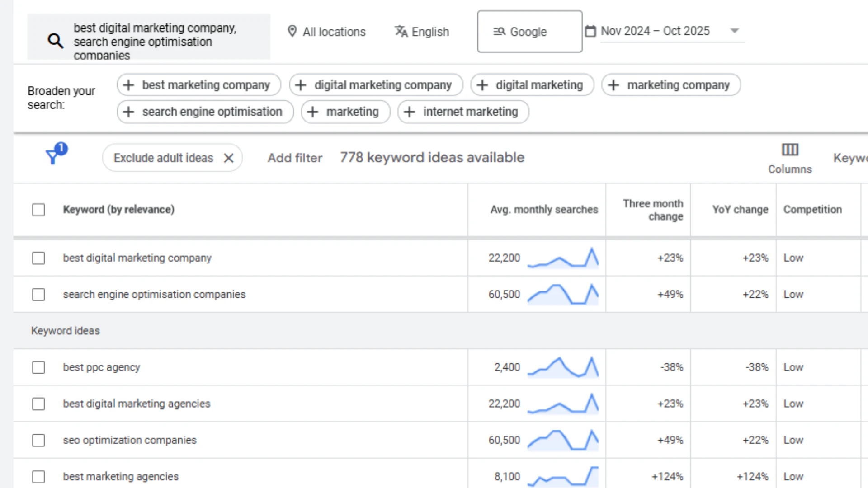View trend sparkline for best marketing agencies
868x488 pixels.
[563, 476]
